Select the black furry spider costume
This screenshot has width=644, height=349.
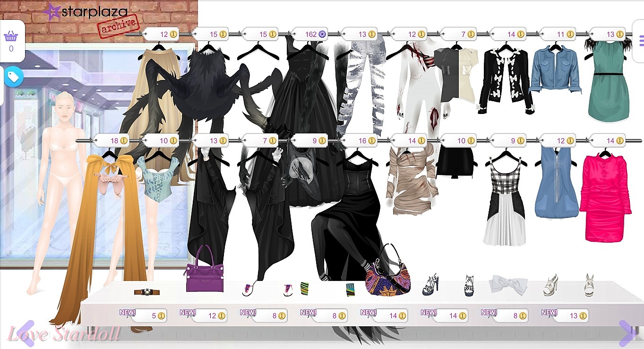pos(208,90)
